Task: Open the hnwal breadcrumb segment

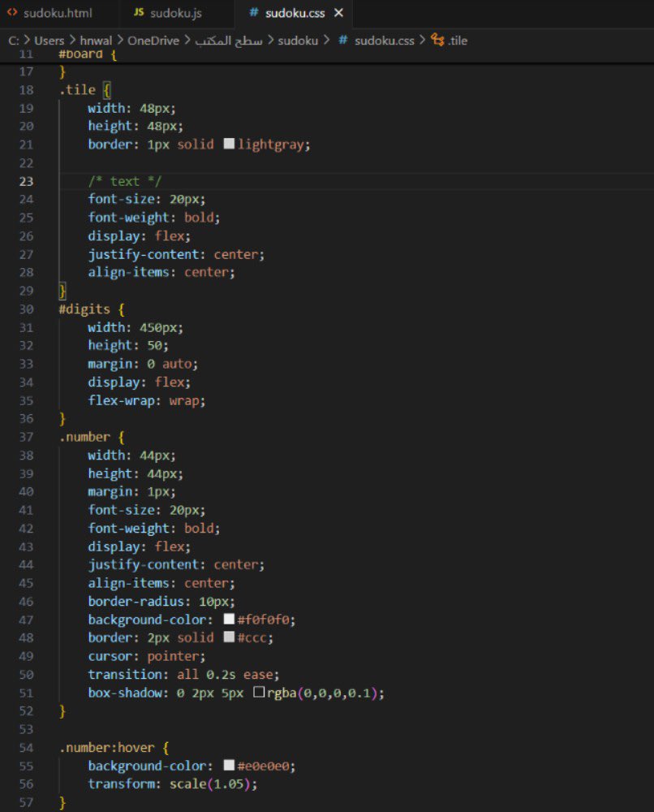Action: 96,41
